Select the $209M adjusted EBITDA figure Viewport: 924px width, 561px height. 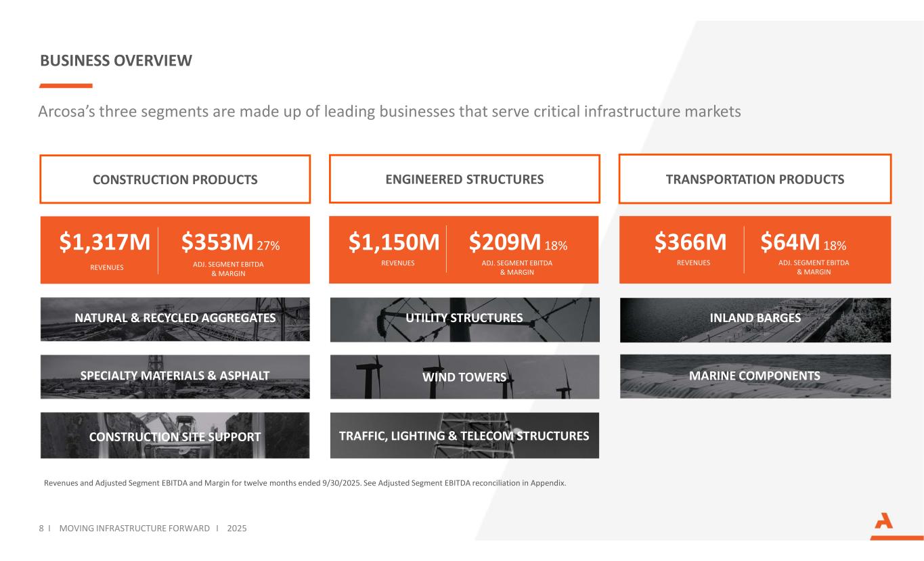pos(506,242)
